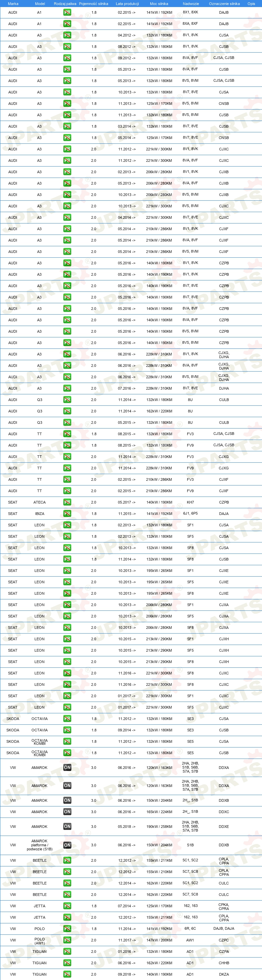The height and width of the screenshot is (980, 262).
Task: Click the Lata produkcji column header
Action: pyautogui.click(x=127, y=4)
